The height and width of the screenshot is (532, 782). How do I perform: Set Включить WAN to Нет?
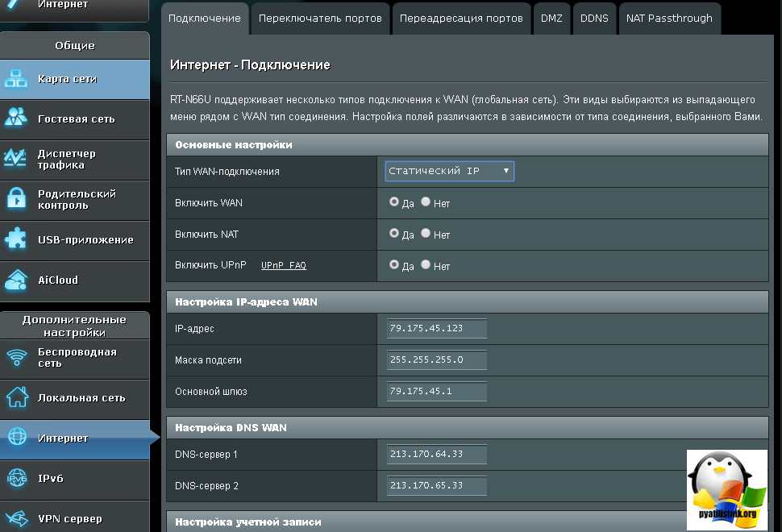426,202
